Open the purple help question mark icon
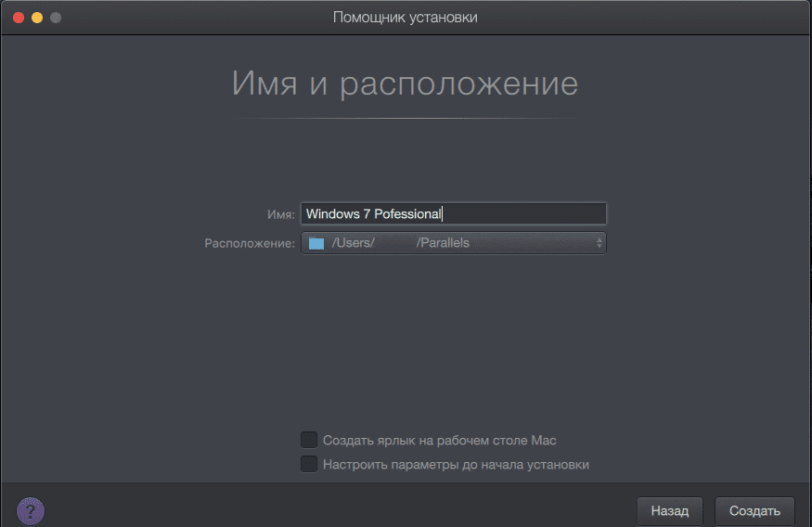The height and width of the screenshot is (527, 812). pyautogui.click(x=31, y=511)
